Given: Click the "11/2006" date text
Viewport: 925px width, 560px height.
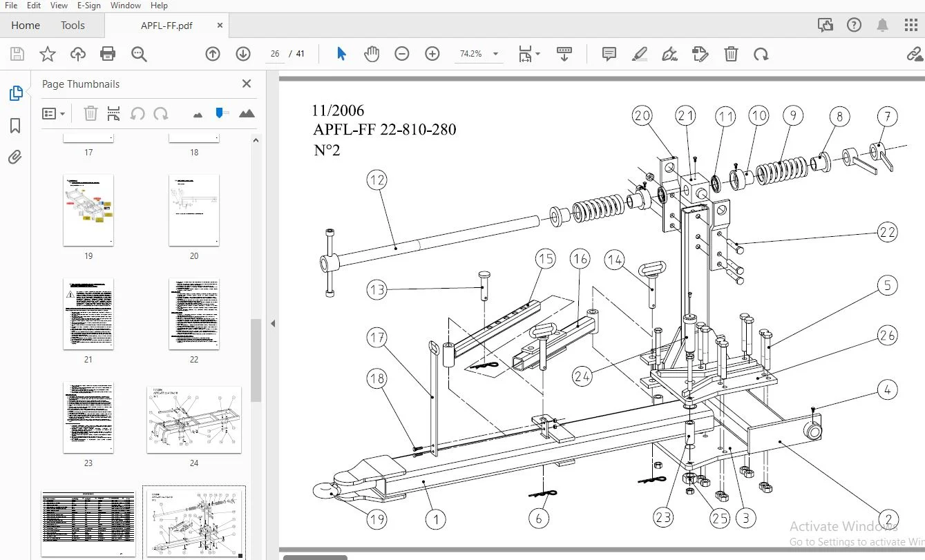Looking at the screenshot, I should click(x=338, y=110).
